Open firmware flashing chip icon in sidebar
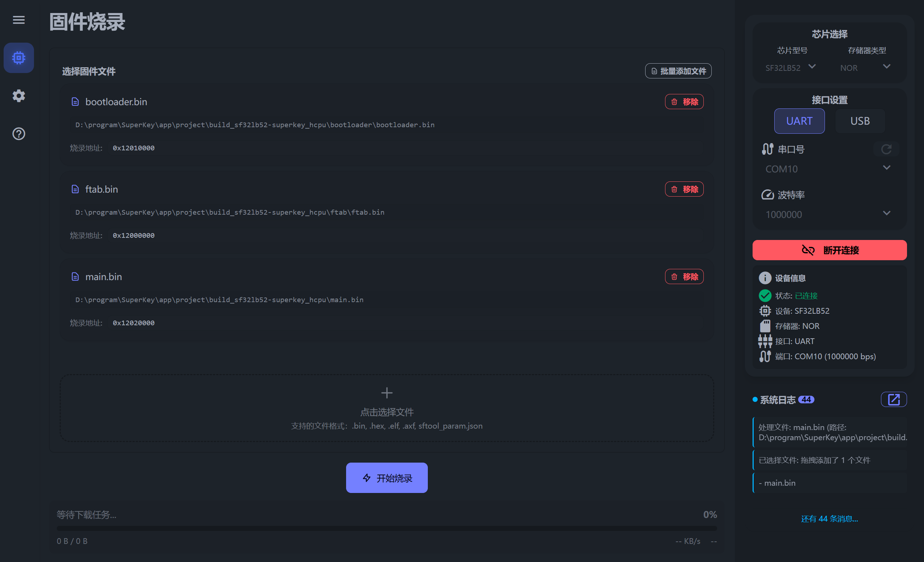924x562 pixels. click(19, 58)
